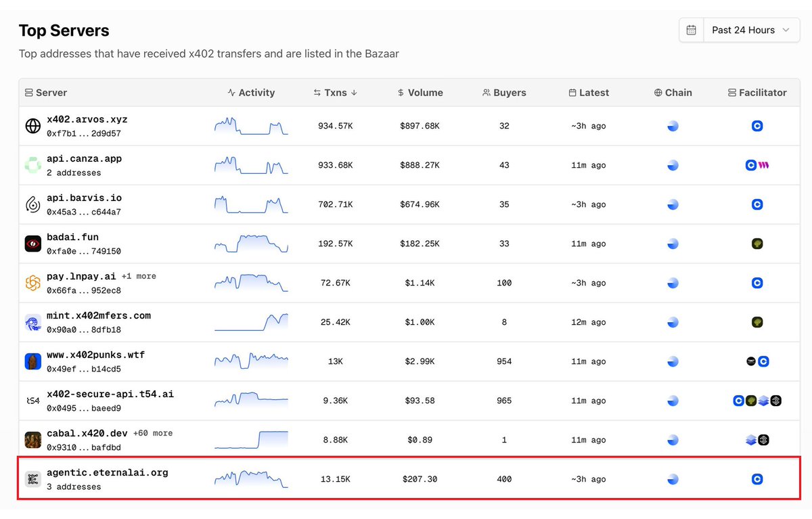Click the activity sparkline for api.barvis.io
Image resolution: width=812 pixels, height=519 pixels.
tap(251, 204)
